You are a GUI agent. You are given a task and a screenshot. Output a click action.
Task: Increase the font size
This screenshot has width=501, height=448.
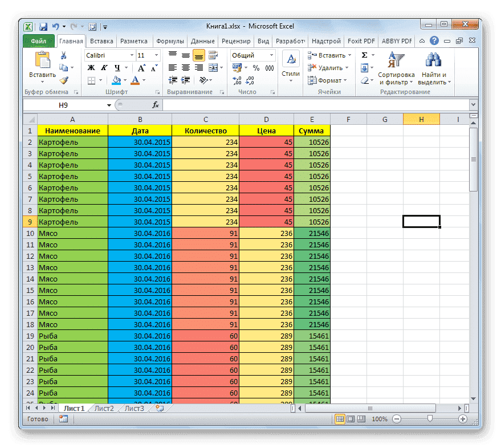(x=141, y=68)
